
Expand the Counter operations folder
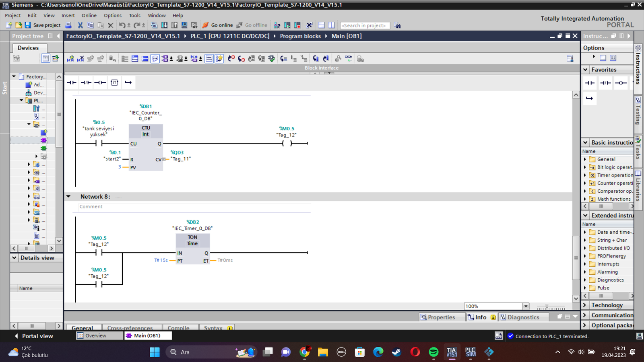585,183
